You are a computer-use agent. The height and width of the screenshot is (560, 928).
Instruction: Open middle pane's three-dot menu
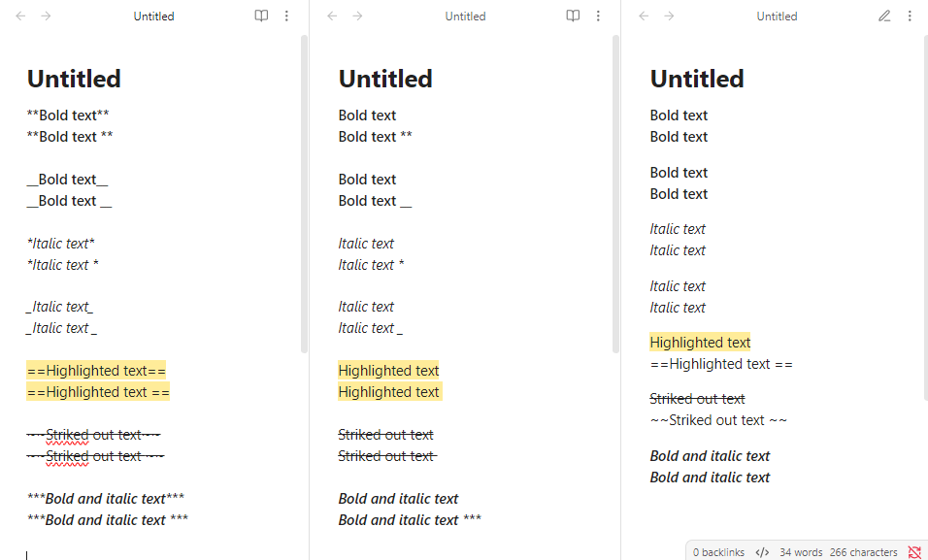tap(598, 16)
